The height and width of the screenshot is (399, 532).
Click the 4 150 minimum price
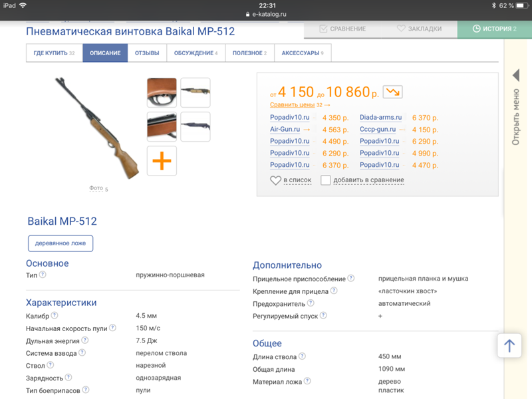pos(296,92)
